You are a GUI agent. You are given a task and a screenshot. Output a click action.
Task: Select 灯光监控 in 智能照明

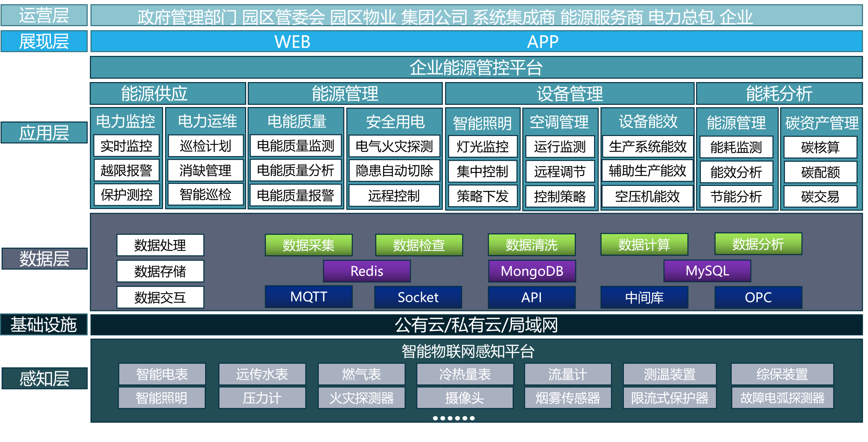coord(482,147)
